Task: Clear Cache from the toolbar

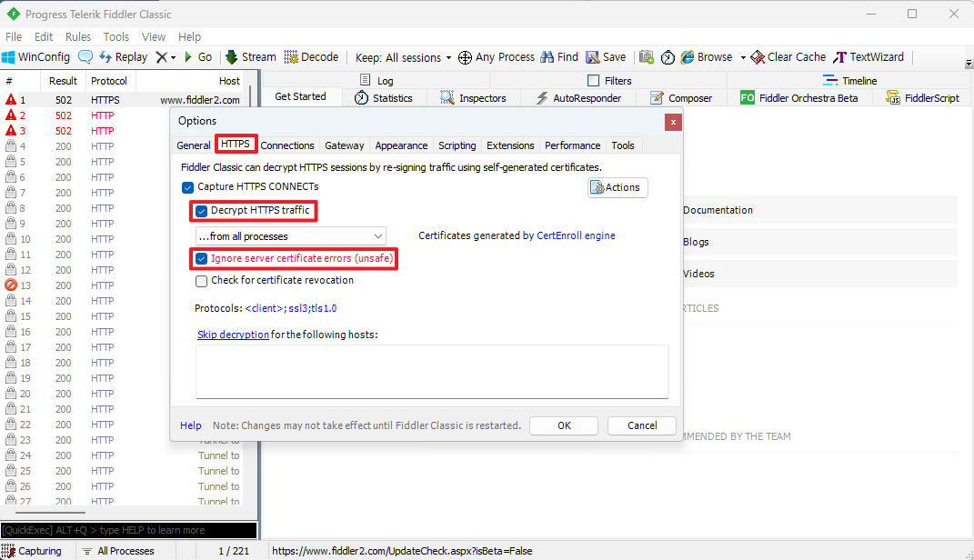Action: 788,57
